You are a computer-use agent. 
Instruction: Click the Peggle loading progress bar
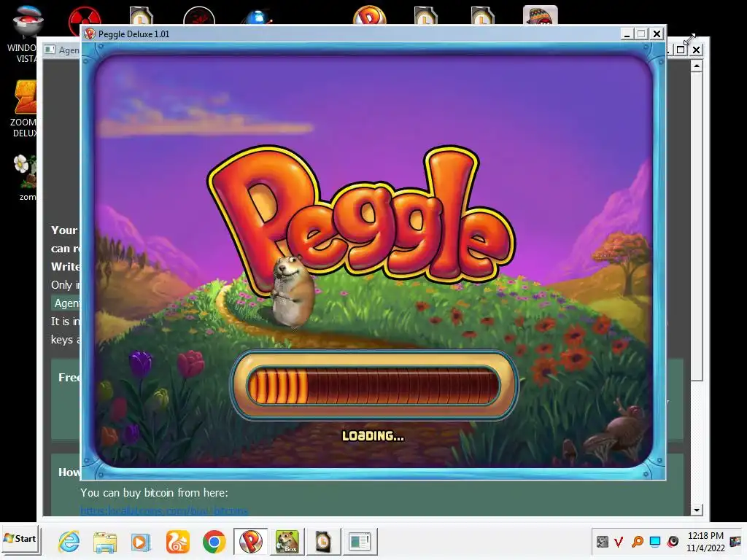(x=373, y=386)
